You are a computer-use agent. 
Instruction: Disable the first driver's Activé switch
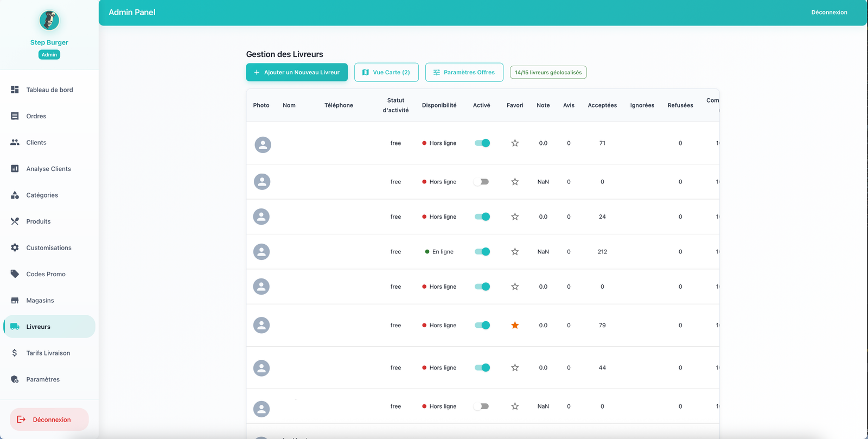point(482,143)
